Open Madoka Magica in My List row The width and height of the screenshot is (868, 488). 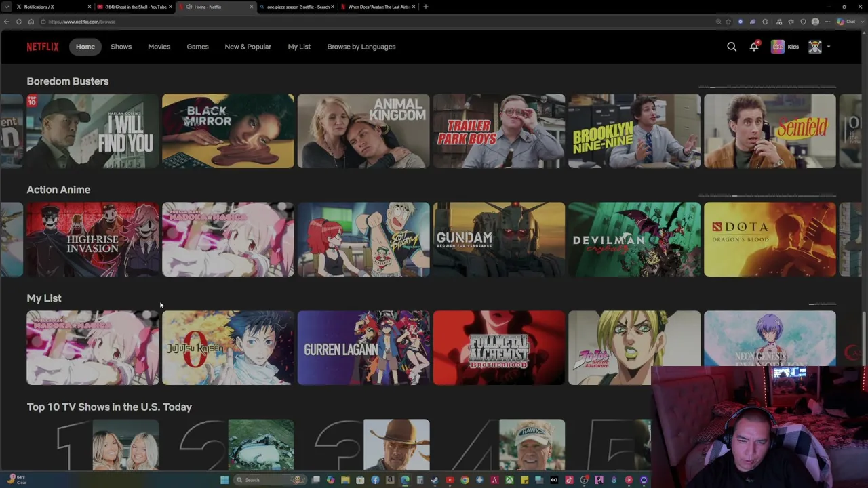pyautogui.click(x=93, y=348)
